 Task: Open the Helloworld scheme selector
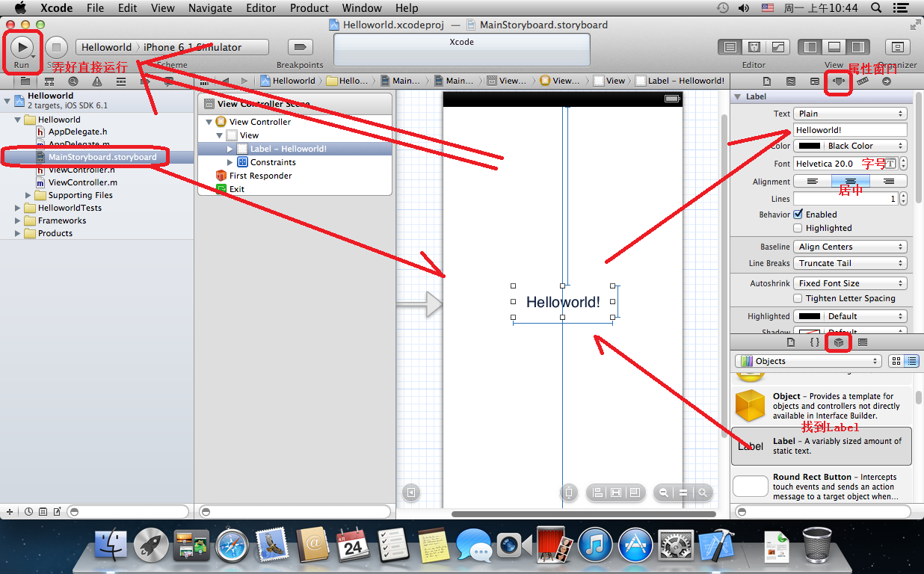click(x=106, y=47)
